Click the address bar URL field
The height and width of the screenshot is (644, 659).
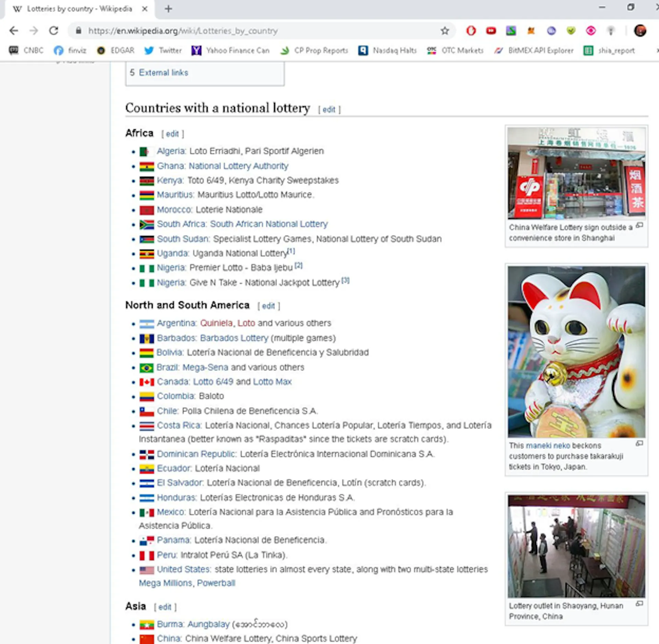click(261, 31)
